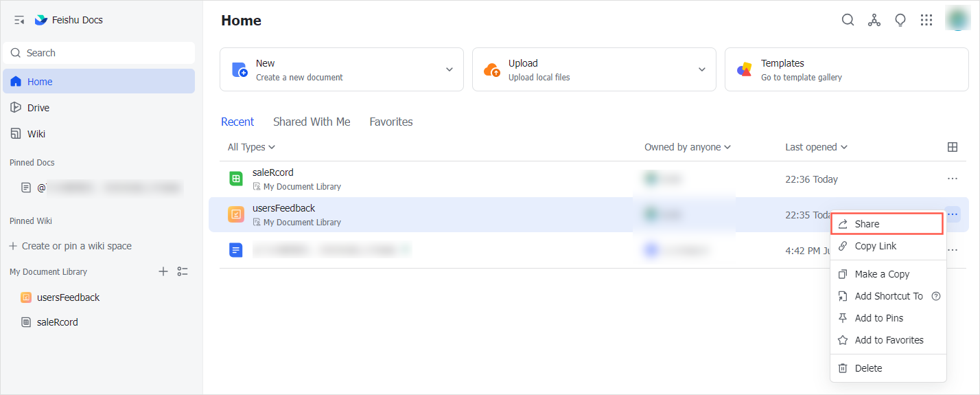
Task: Switch to the Shared With Me tab
Action: coord(312,122)
